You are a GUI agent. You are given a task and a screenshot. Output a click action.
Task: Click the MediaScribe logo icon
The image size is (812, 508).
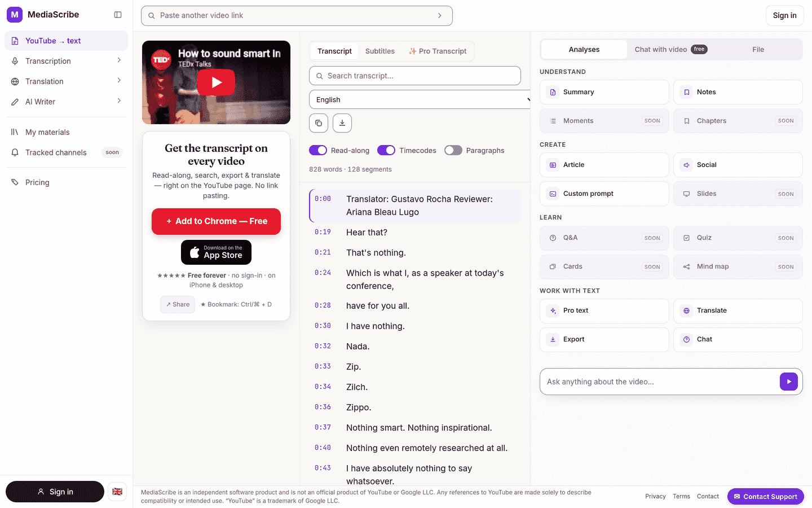15,15
